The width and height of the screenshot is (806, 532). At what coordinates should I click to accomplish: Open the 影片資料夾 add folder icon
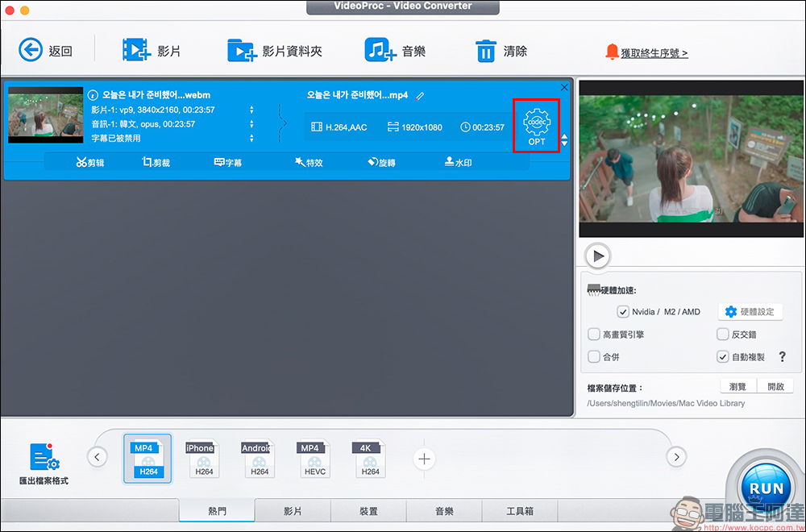241,50
